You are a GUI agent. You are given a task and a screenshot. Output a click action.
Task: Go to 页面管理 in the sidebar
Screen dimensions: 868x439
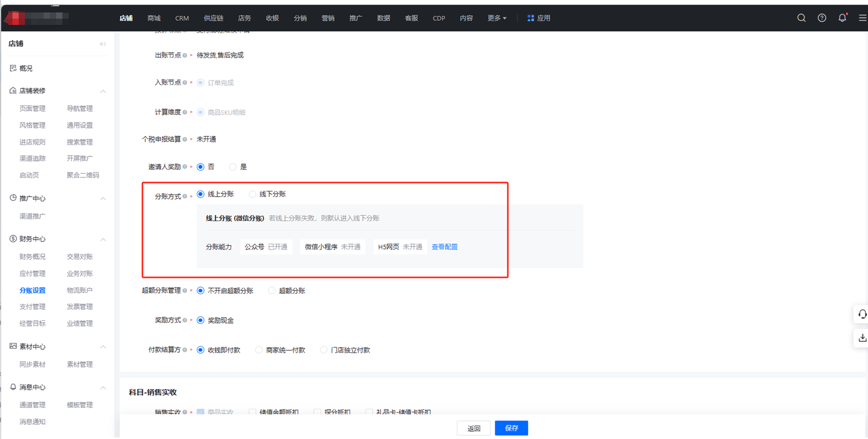[32, 108]
